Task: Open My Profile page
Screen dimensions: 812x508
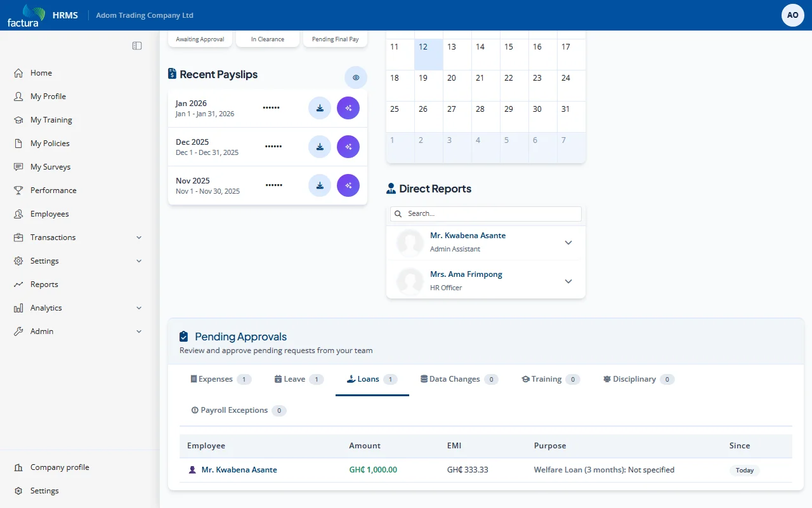Action: 48,97
